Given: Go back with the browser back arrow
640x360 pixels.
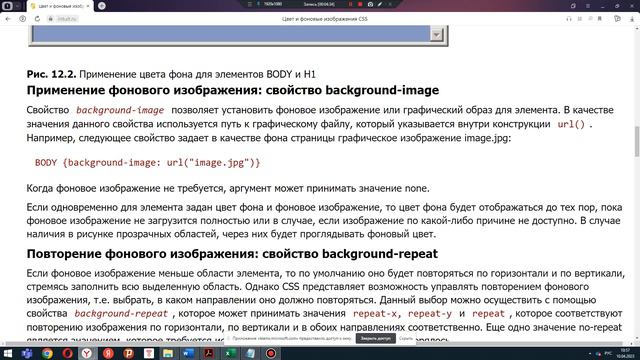Looking at the screenshot, I should click(8, 19).
